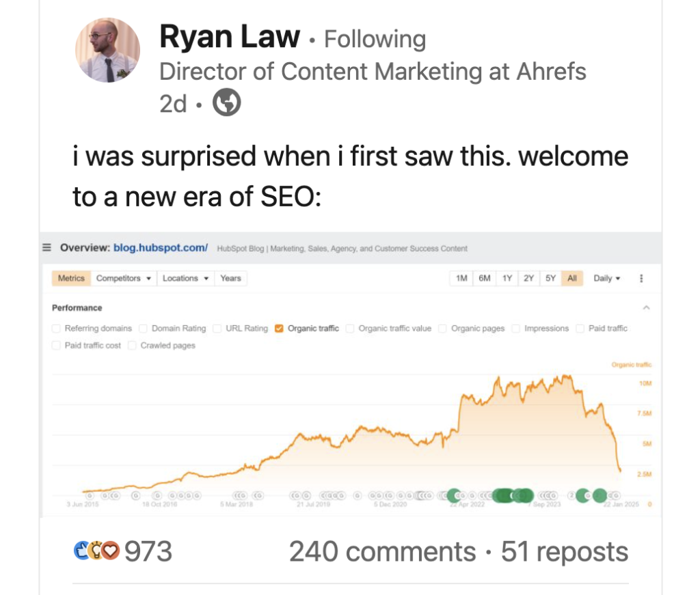700x595 pixels.
Task: Click the Google update marker near 3 Jun 2015
Action: [89, 495]
